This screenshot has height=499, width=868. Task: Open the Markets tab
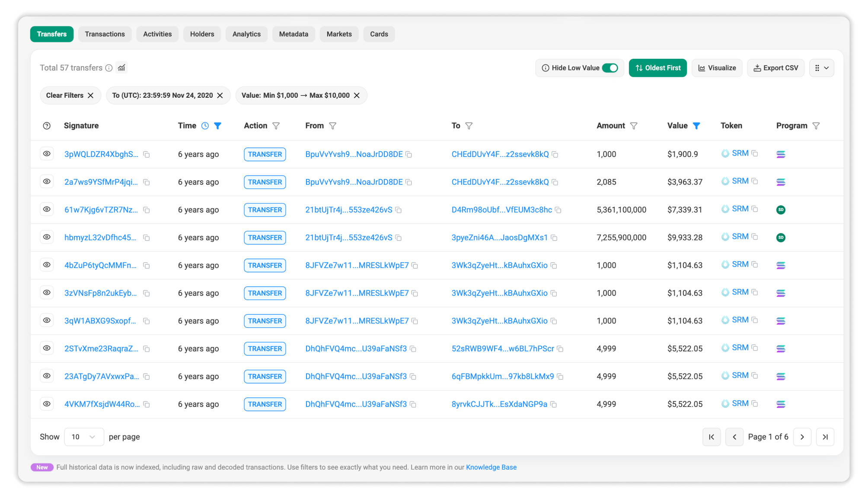[x=339, y=34]
